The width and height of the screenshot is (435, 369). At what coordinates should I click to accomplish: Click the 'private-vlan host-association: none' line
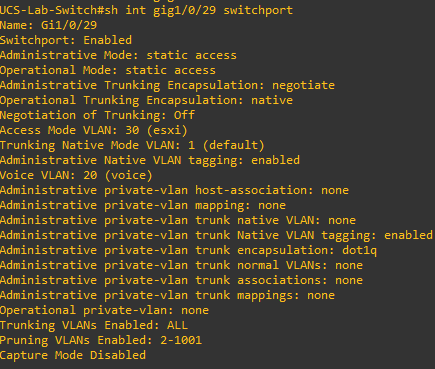[227, 190]
